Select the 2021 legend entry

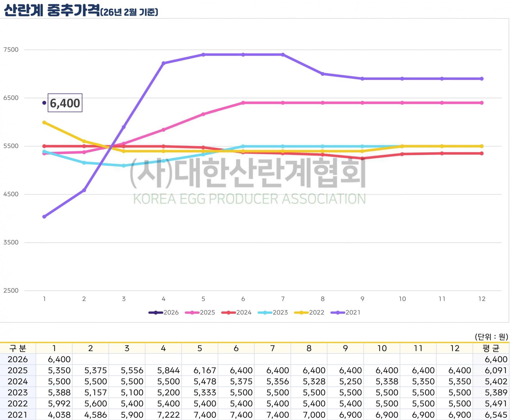point(346,312)
